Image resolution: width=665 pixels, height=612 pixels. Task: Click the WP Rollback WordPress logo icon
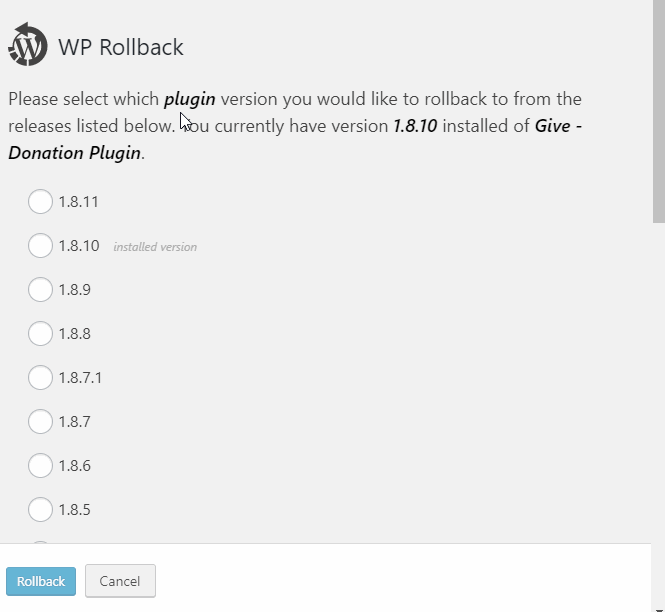[28, 45]
